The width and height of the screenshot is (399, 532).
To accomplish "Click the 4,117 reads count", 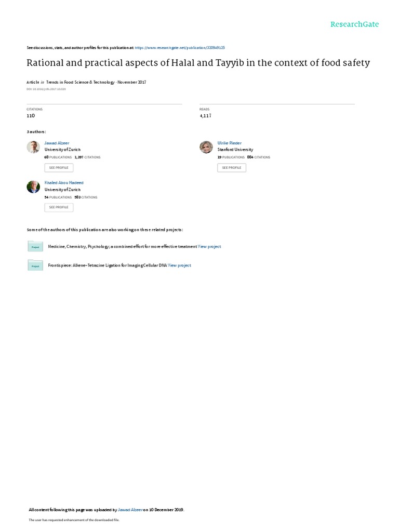I will tap(205, 116).
